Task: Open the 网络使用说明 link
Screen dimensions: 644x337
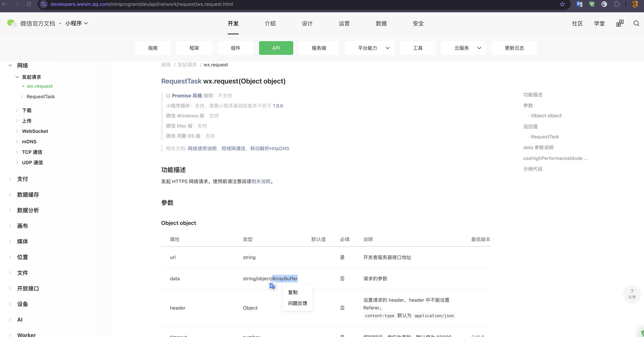Action: click(202, 148)
